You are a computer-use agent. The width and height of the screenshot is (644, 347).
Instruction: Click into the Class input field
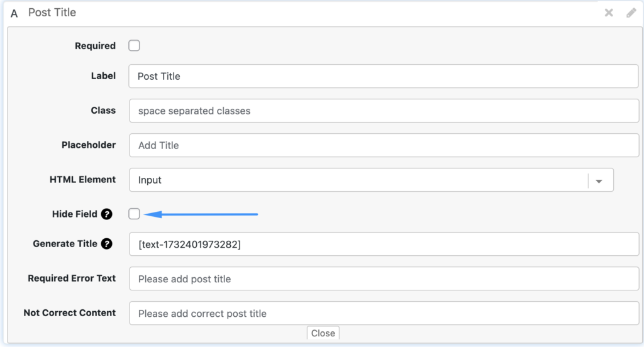pos(384,111)
